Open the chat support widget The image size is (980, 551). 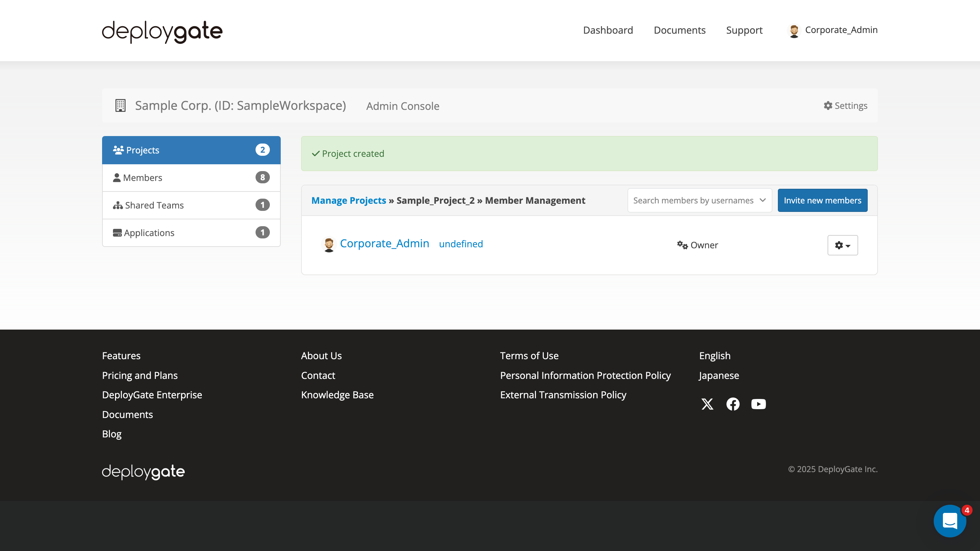tap(950, 521)
